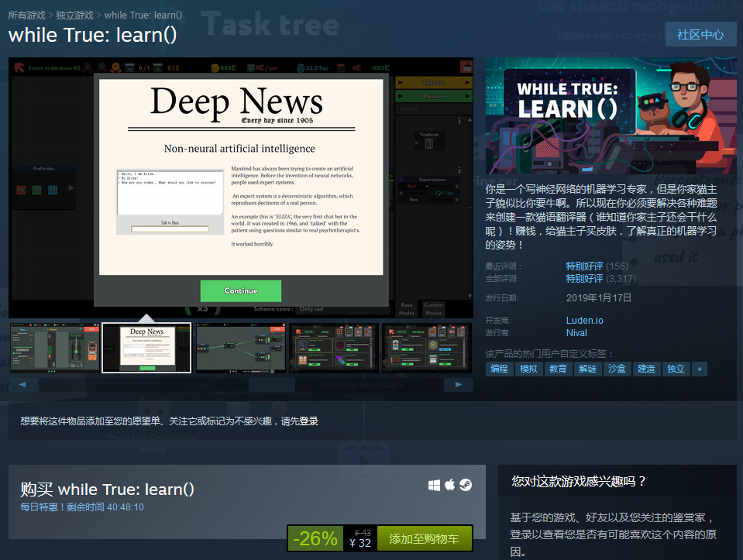The height and width of the screenshot is (560, 743).
Task: Select the first racing-car screenshot thumbnail
Action: (54, 348)
